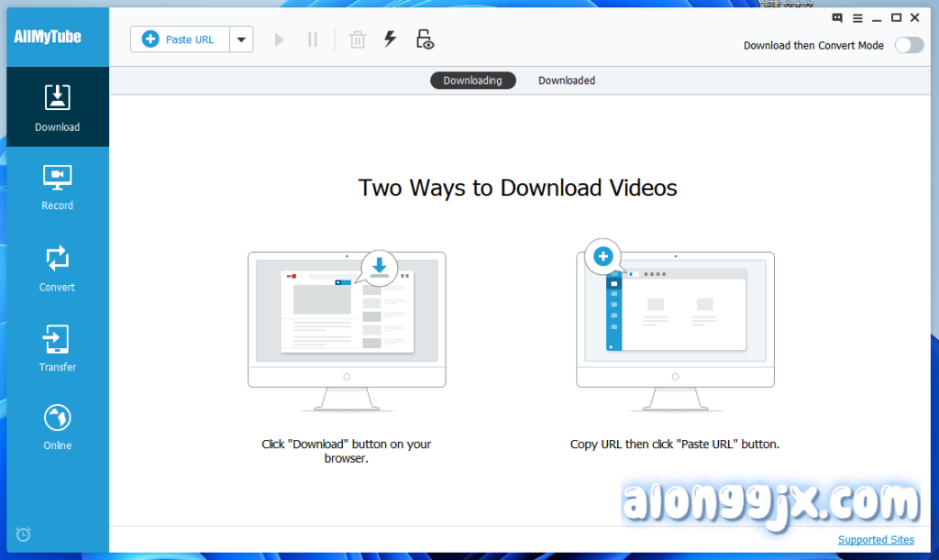Open the hamburger menu in the title bar
This screenshot has height=560, width=939.
click(857, 17)
